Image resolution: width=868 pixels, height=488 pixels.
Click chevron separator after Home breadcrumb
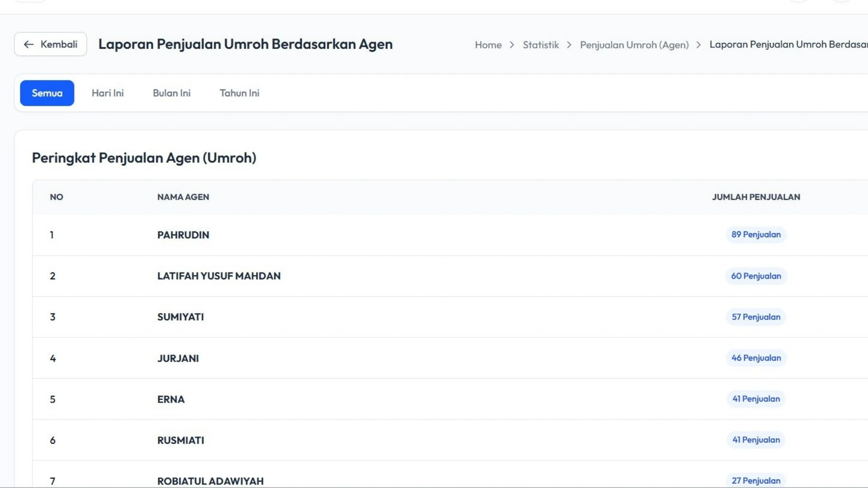pyautogui.click(x=512, y=45)
